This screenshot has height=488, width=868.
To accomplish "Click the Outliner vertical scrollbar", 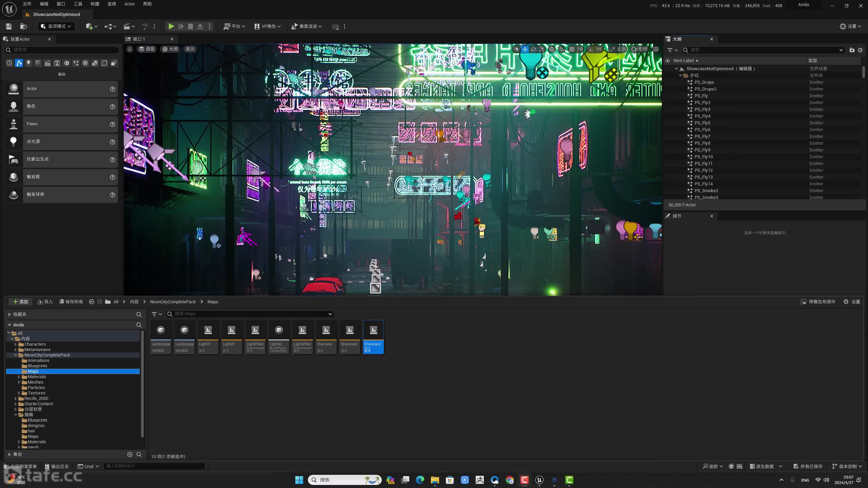I will click(x=863, y=72).
